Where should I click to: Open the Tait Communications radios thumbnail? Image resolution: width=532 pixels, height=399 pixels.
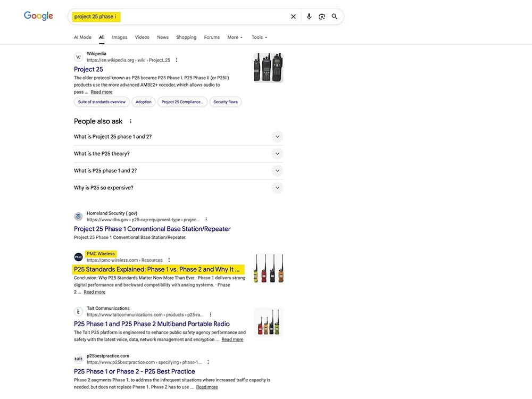268,322
